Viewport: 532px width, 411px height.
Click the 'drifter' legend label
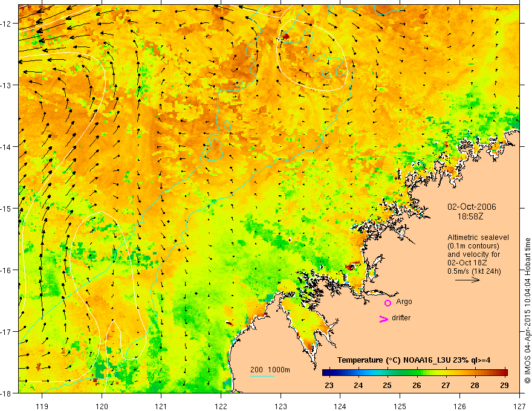[401, 318]
